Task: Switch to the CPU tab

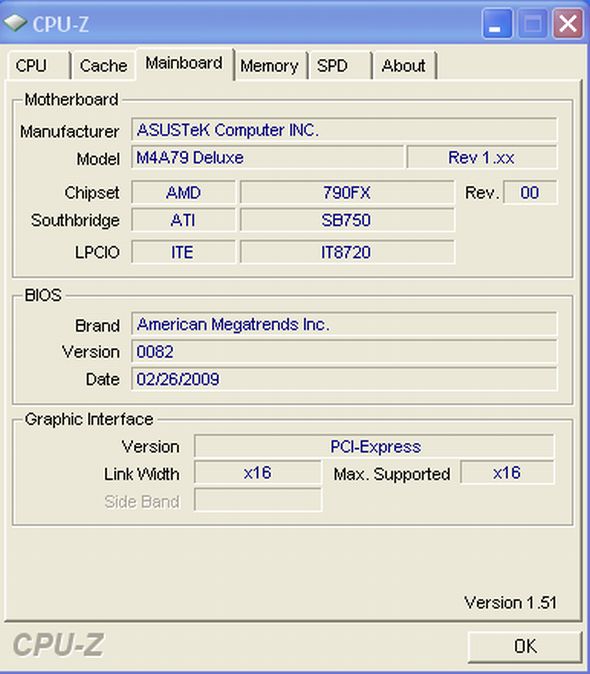Action: 39,66
